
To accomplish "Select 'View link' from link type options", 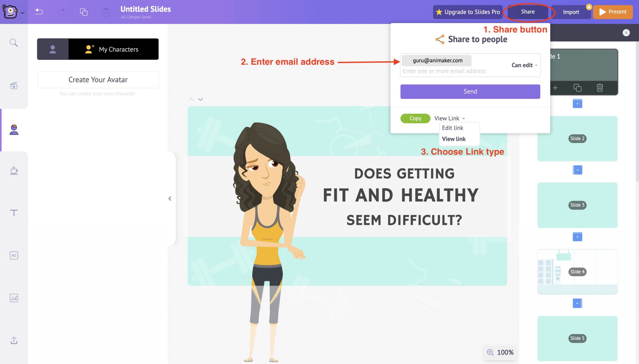I will 454,139.
